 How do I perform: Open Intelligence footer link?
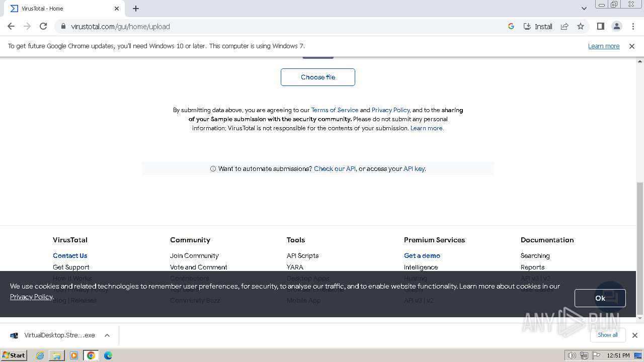pos(421,267)
